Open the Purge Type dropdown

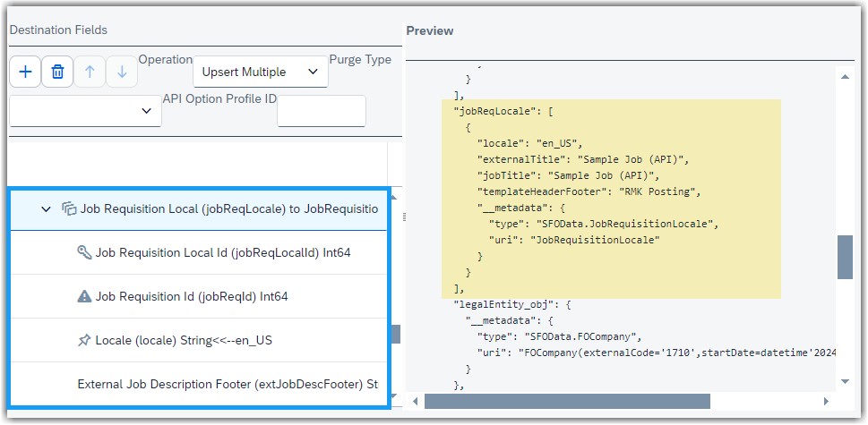[85, 111]
